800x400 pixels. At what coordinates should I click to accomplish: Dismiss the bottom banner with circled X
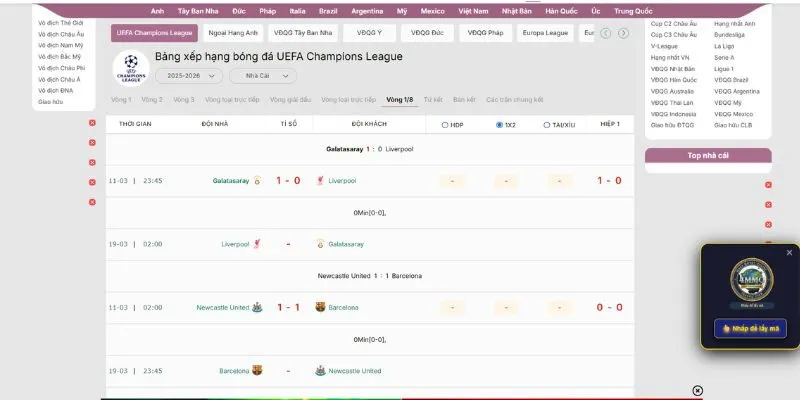tap(698, 390)
